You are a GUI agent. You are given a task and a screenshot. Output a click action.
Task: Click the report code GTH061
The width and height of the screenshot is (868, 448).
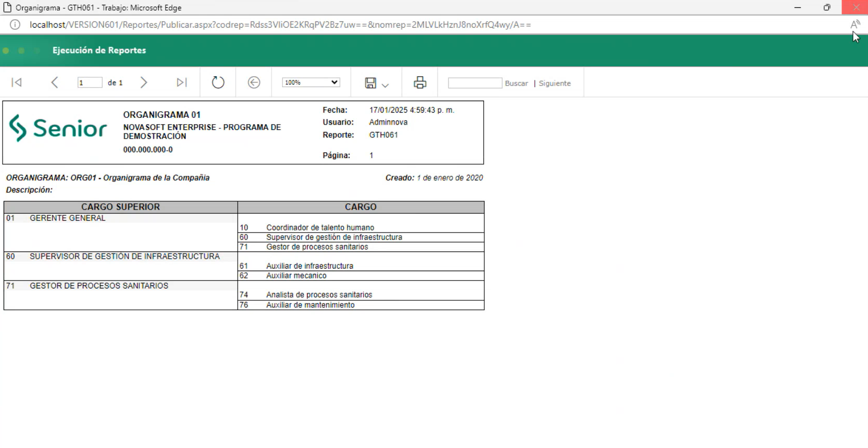384,135
